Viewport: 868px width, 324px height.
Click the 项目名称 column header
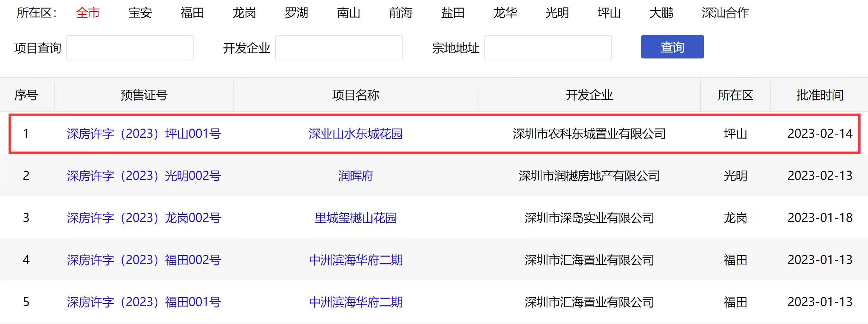click(x=356, y=95)
